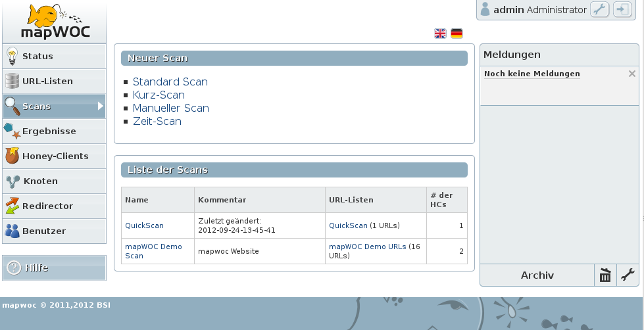Screen dimensions: 644x330
Task: Open the Honey-Clients menu item
Action: pos(54,156)
